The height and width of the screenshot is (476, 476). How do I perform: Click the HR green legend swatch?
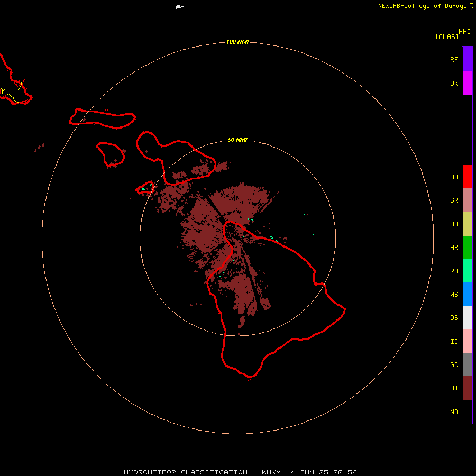tap(467, 248)
